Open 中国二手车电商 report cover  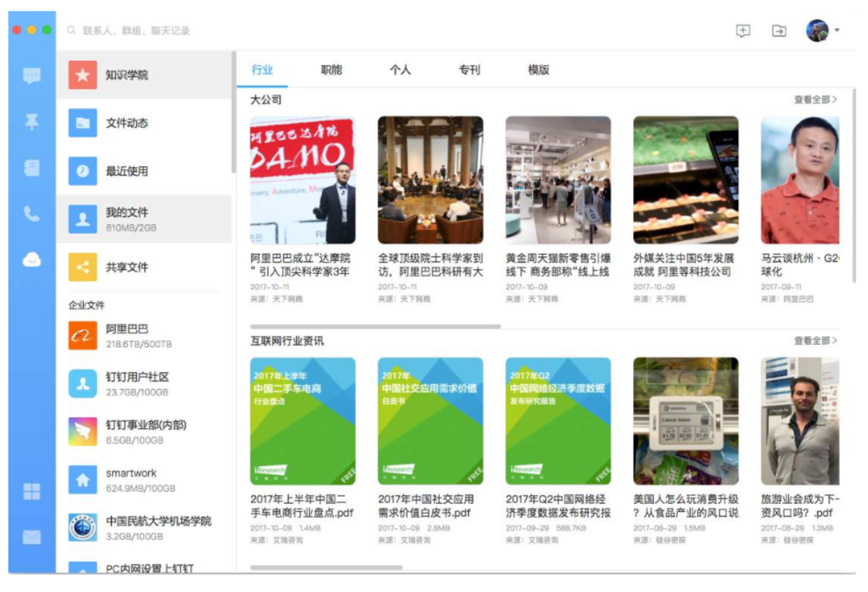pos(302,421)
